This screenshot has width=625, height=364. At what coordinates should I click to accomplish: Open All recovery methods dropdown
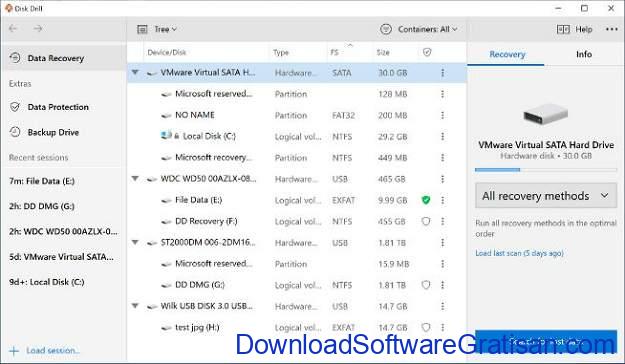coord(546,196)
